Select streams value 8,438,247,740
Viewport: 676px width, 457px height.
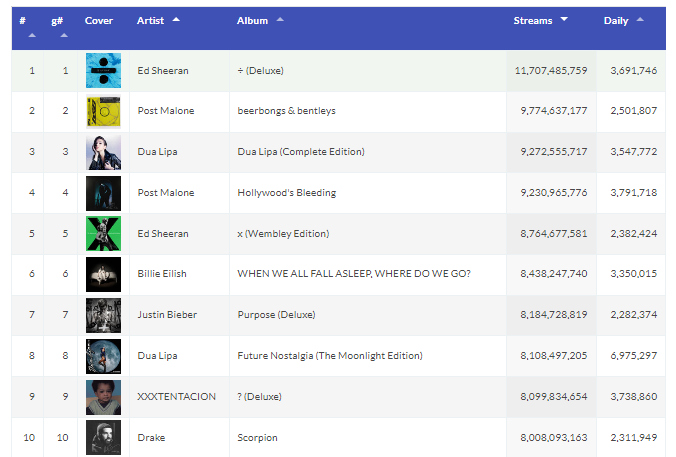click(x=554, y=274)
